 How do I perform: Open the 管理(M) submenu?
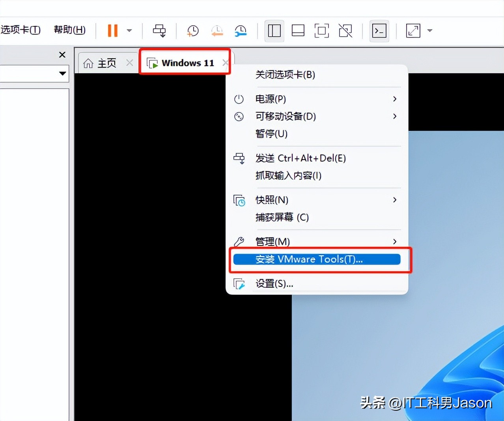317,241
